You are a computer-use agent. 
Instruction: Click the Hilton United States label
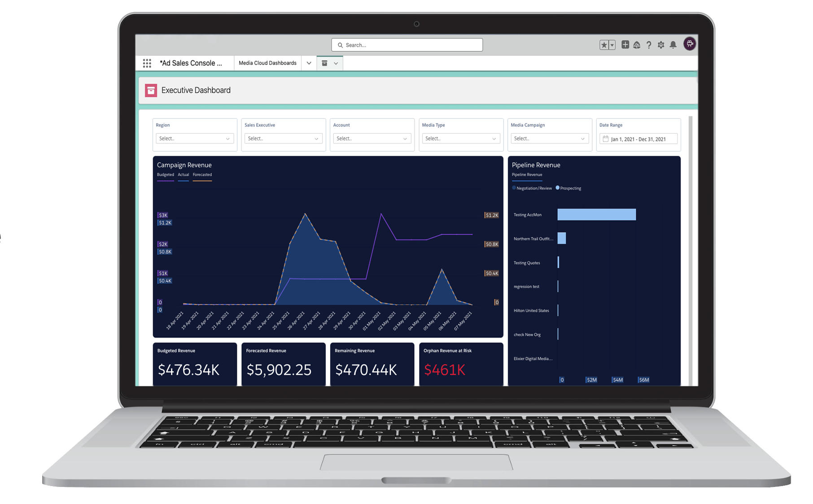pyautogui.click(x=531, y=310)
